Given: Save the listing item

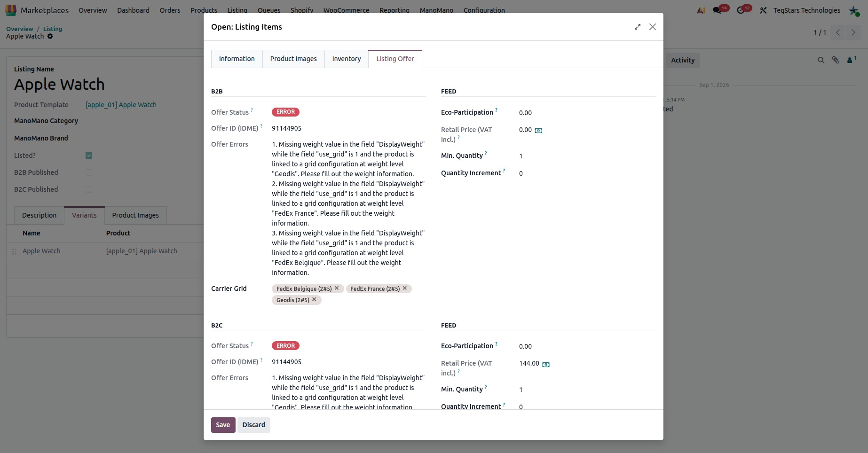Looking at the screenshot, I should click(223, 425).
